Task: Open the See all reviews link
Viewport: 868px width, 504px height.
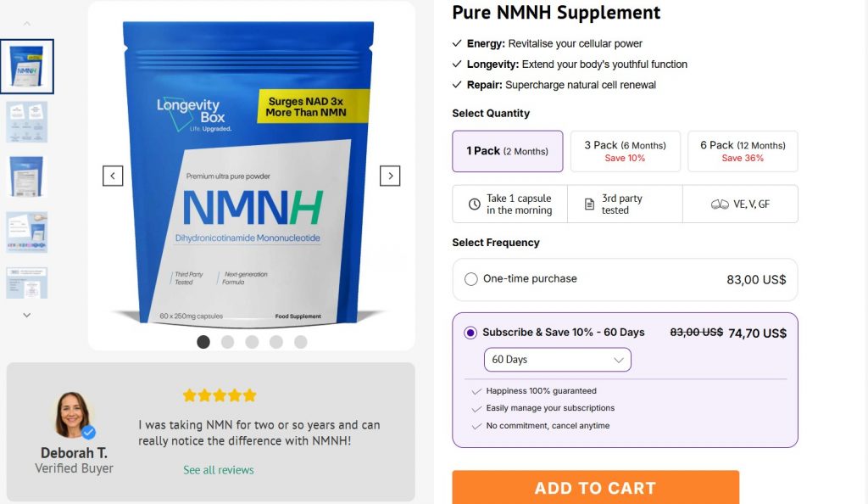Action: coord(219,470)
